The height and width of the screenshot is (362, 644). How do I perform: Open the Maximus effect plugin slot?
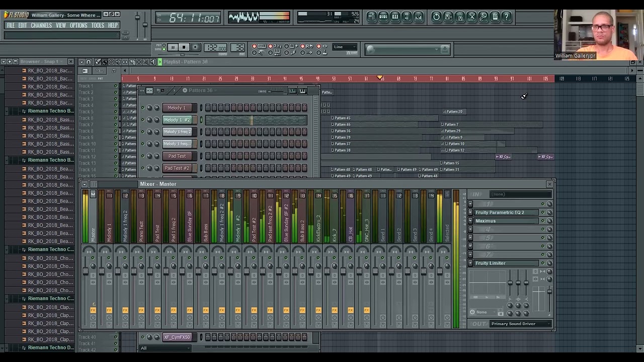(x=506, y=221)
